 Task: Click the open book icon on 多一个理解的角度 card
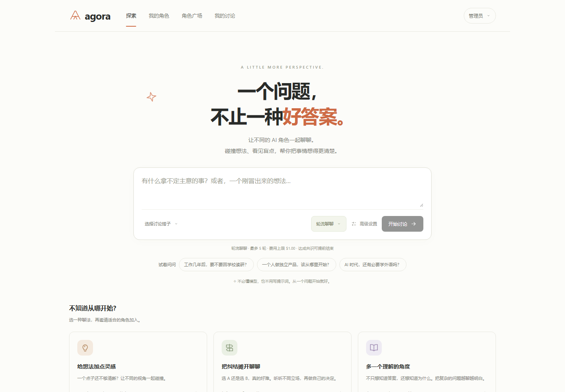(374, 348)
